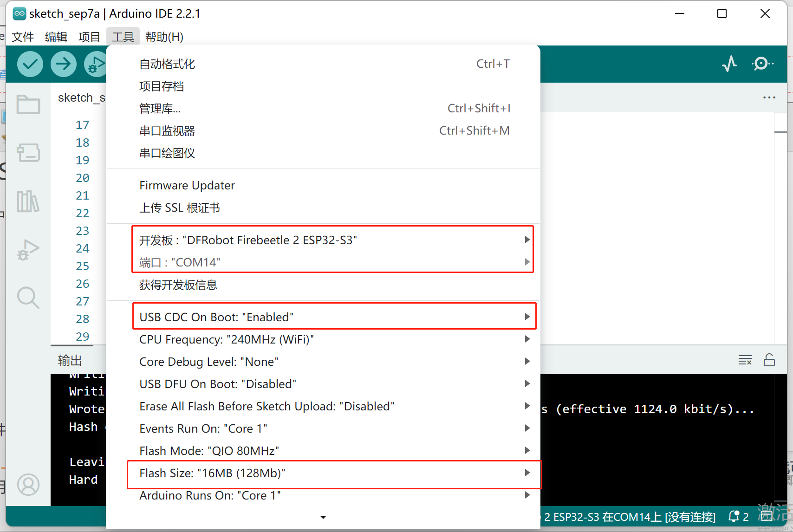Image resolution: width=793 pixels, height=532 pixels.
Task: Open the 项目 menu
Action: (90, 37)
